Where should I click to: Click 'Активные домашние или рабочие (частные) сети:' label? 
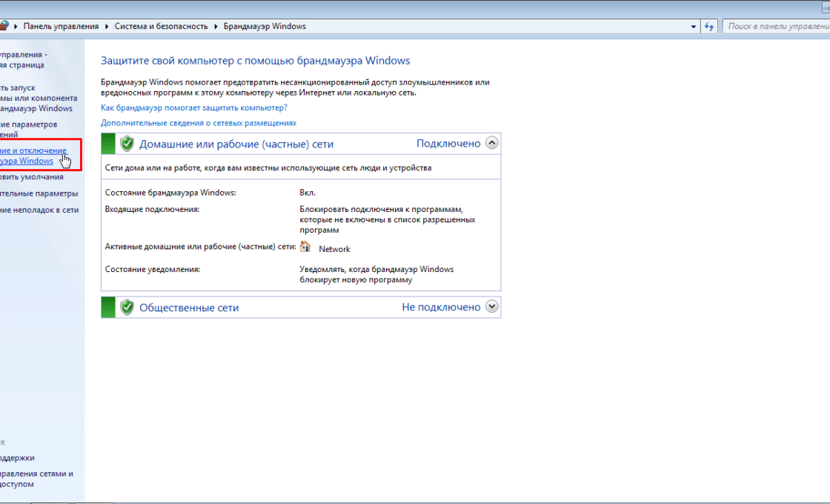click(200, 246)
